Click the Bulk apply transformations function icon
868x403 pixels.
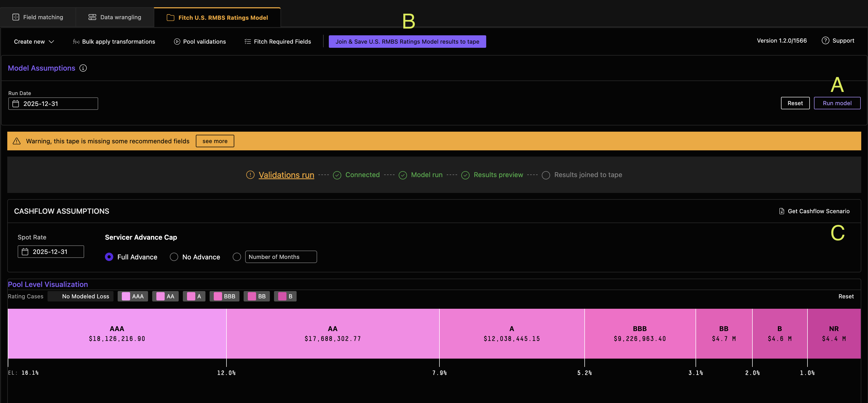pos(76,42)
